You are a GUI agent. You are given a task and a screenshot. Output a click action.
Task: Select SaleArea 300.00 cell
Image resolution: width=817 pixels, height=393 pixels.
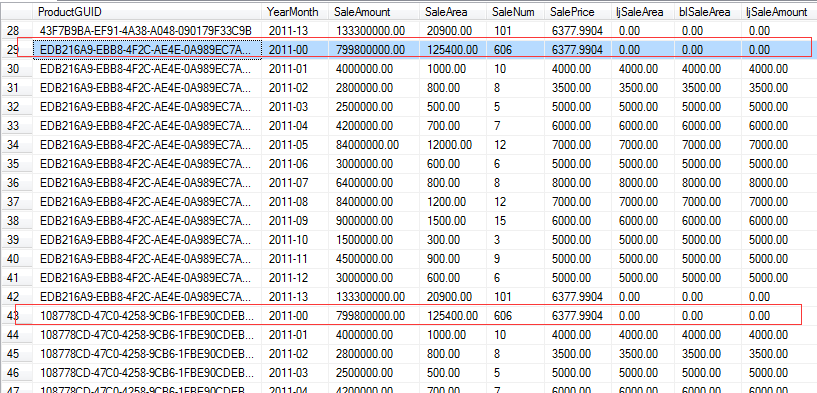(453, 240)
